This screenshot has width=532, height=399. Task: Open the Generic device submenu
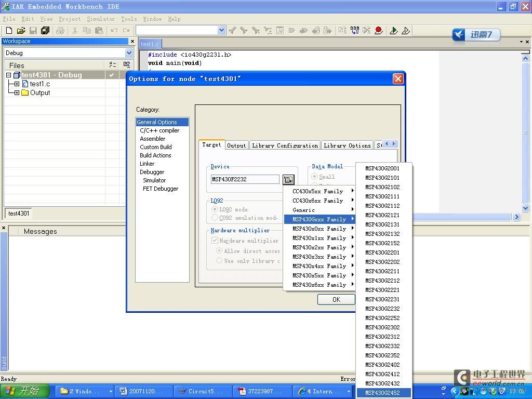click(x=319, y=210)
